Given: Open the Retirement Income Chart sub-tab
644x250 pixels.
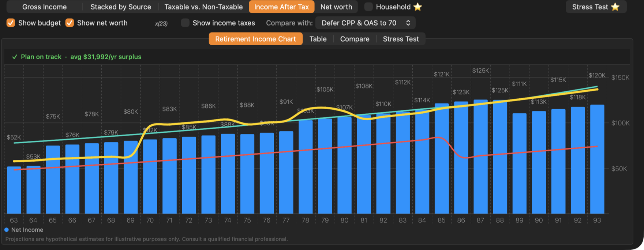Looking at the screenshot, I should [255, 39].
